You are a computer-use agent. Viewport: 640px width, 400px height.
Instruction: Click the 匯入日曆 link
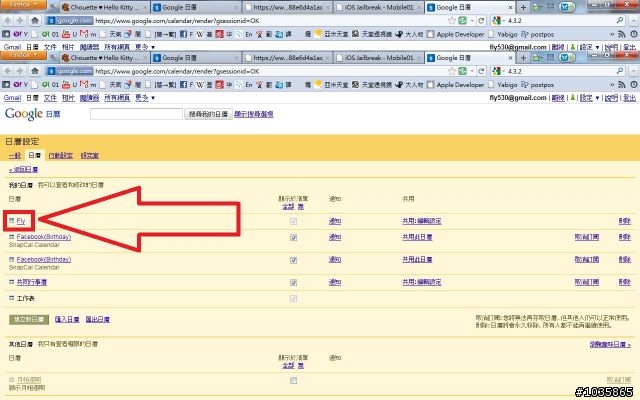[67, 319]
